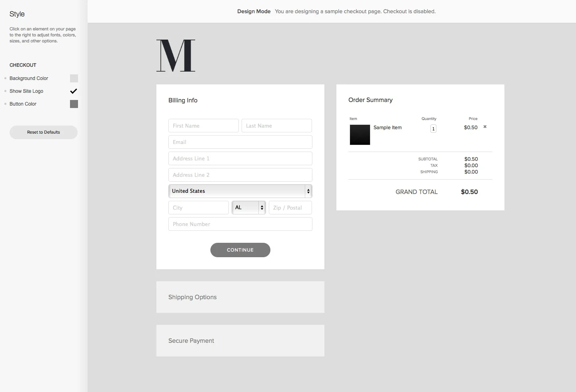The width and height of the screenshot is (576, 392).
Task: Click the Sample Item quantity box
Action: [433, 128]
